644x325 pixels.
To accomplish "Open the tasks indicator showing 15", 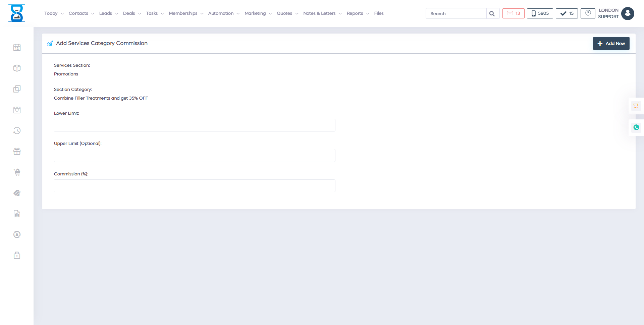I will pos(566,13).
